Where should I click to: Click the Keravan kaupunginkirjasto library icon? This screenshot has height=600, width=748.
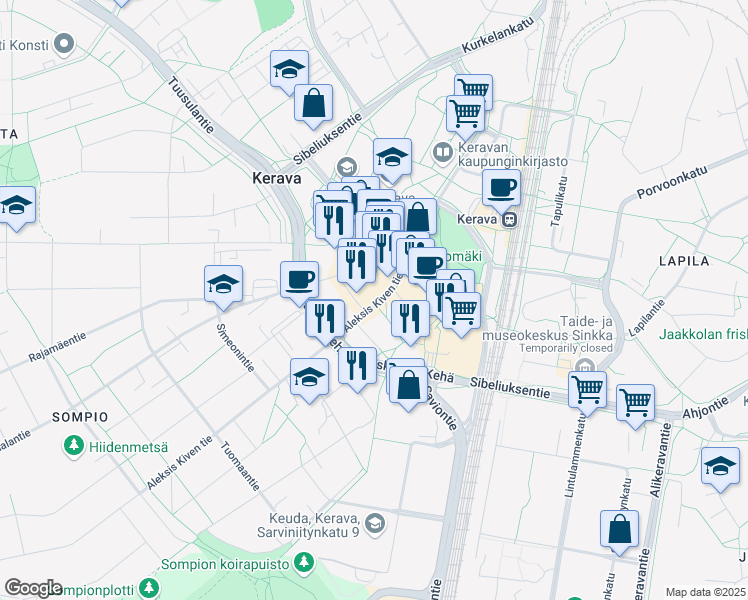tap(443, 153)
